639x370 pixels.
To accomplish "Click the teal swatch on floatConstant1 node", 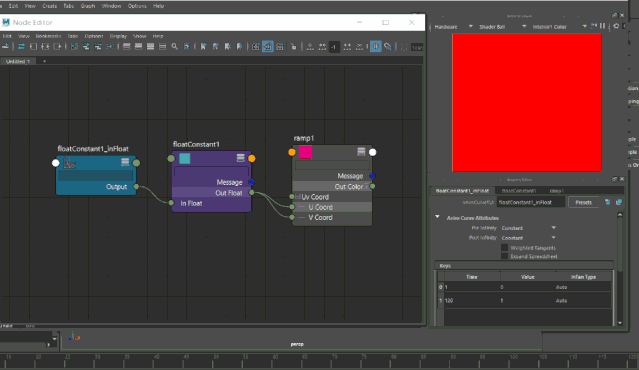I will pyautogui.click(x=185, y=158).
